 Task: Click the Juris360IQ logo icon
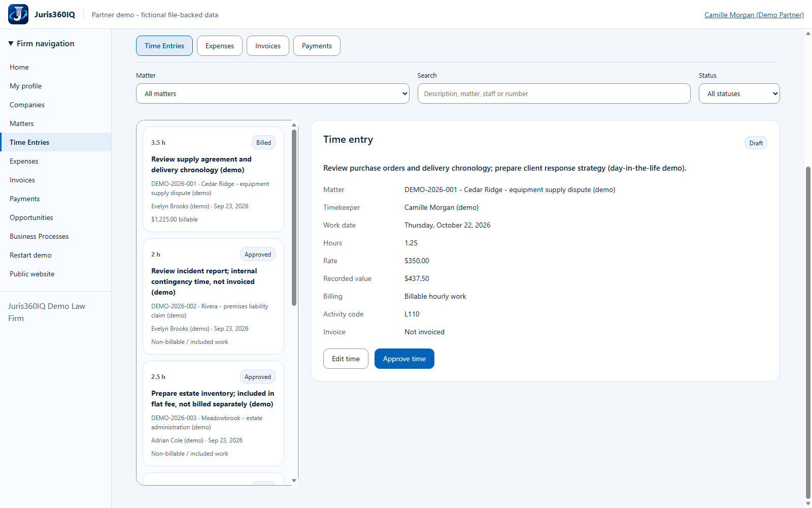tap(18, 14)
